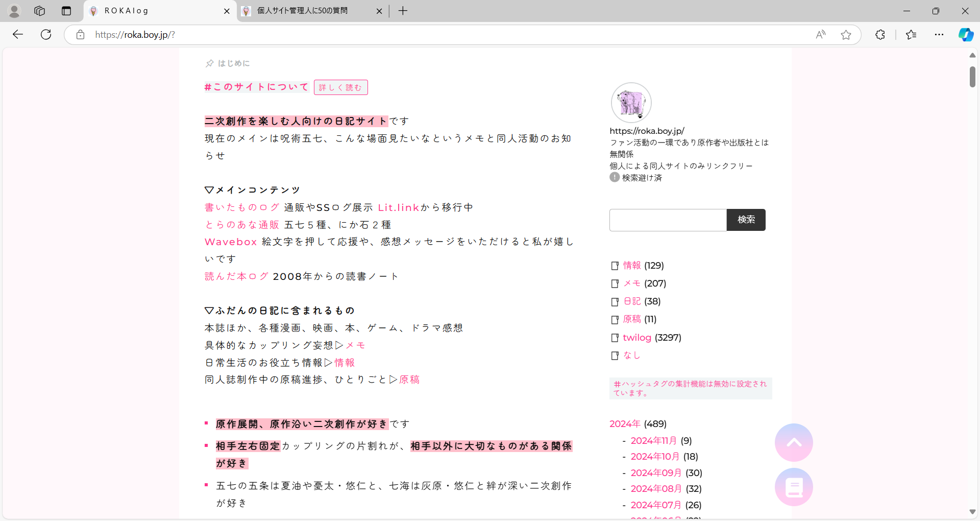This screenshot has width=980, height=521.
Task: Select the twilog category link
Action: coord(636,338)
